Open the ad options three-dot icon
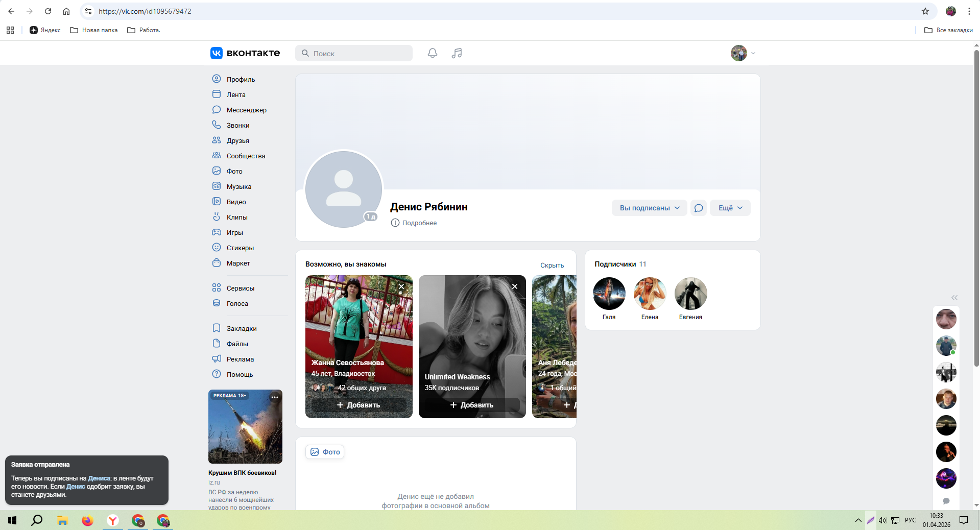This screenshot has width=980, height=530. click(x=275, y=397)
